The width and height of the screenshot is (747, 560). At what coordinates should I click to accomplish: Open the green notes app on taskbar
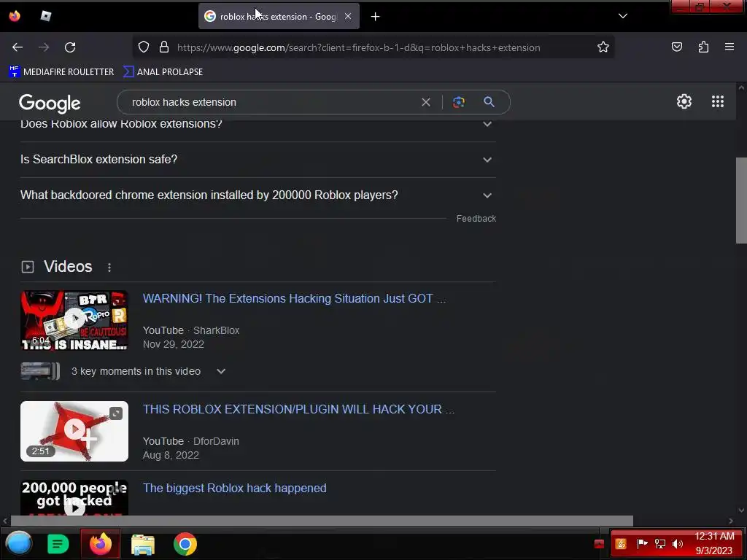click(58, 544)
